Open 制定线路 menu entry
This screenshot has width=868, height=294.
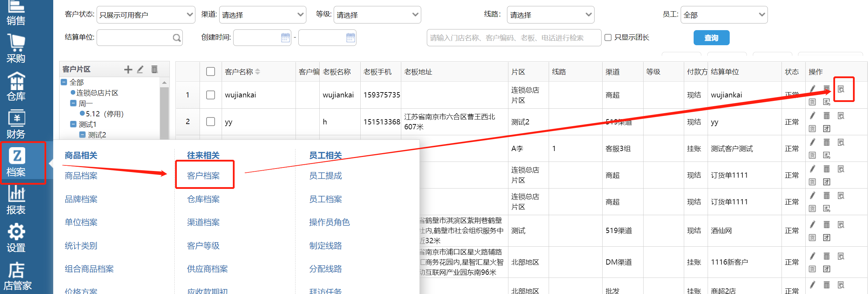[x=325, y=246]
